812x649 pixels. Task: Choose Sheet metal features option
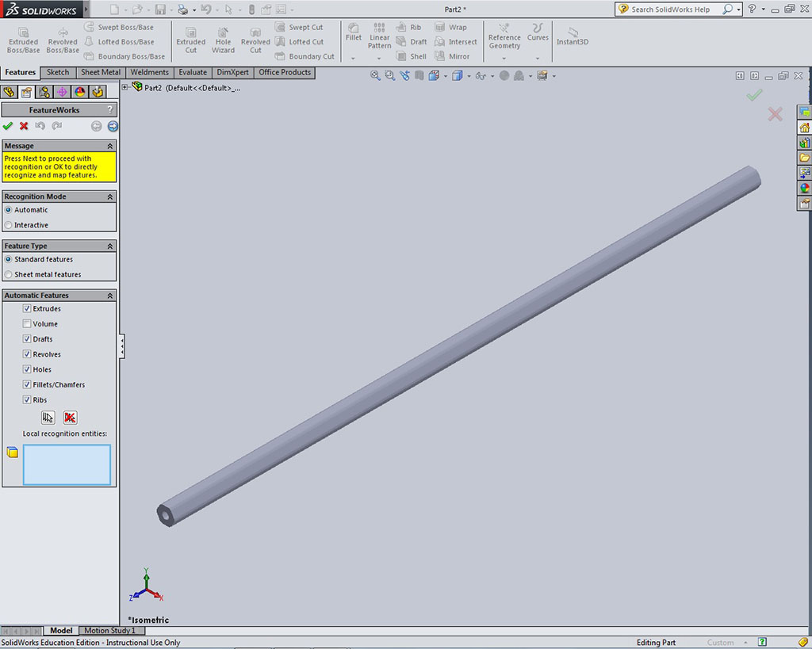pyautogui.click(x=9, y=275)
